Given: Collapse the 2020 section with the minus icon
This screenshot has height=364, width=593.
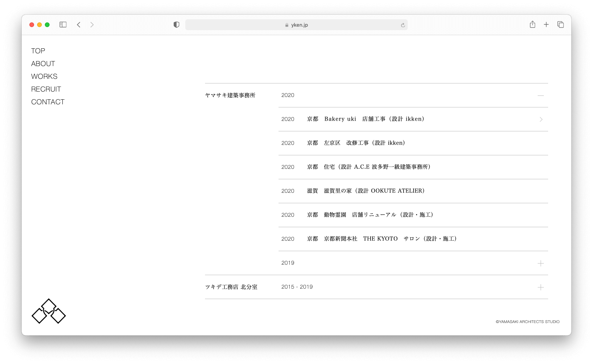Looking at the screenshot, I should coord(540,95).
